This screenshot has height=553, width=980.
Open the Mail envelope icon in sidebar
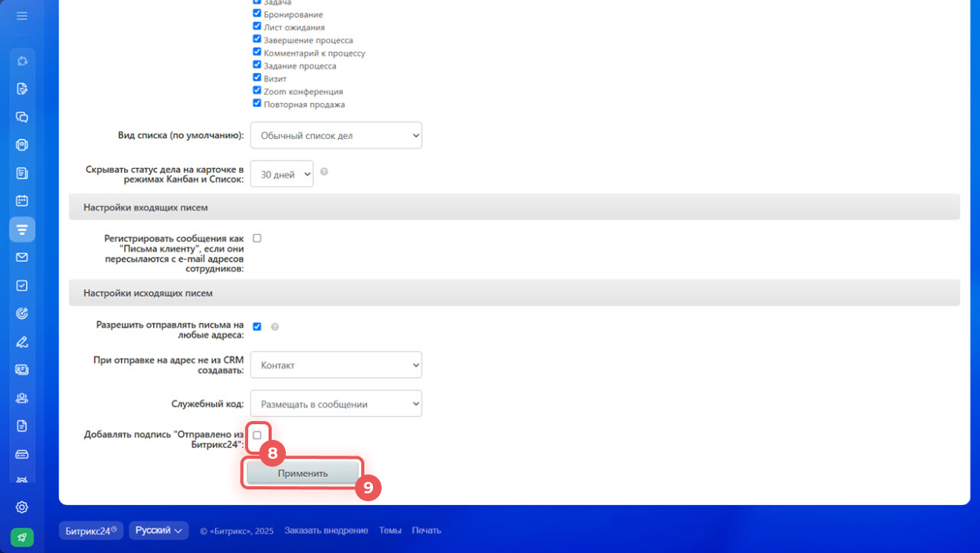click(x=22, y=258)
